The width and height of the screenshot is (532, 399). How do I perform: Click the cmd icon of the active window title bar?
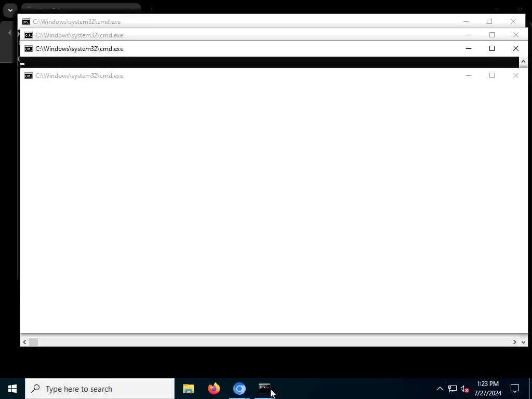click(29, 49)
